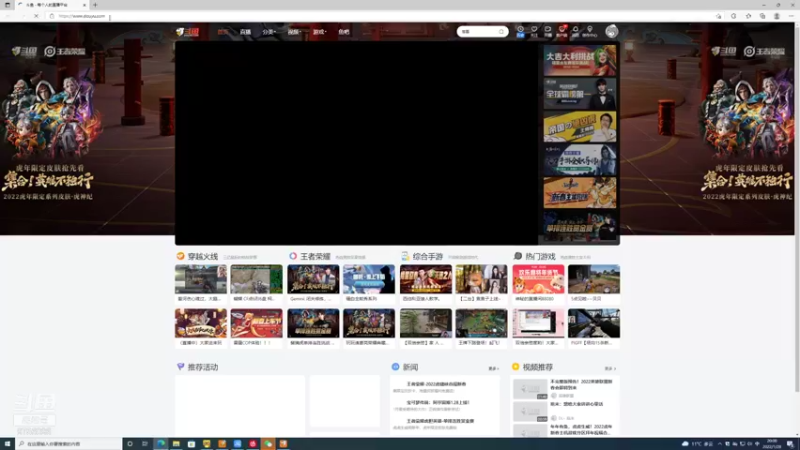Expand the 视频 video dropdown in header
This screenshot has width=800, height=450.
click(x=294, y=32)
